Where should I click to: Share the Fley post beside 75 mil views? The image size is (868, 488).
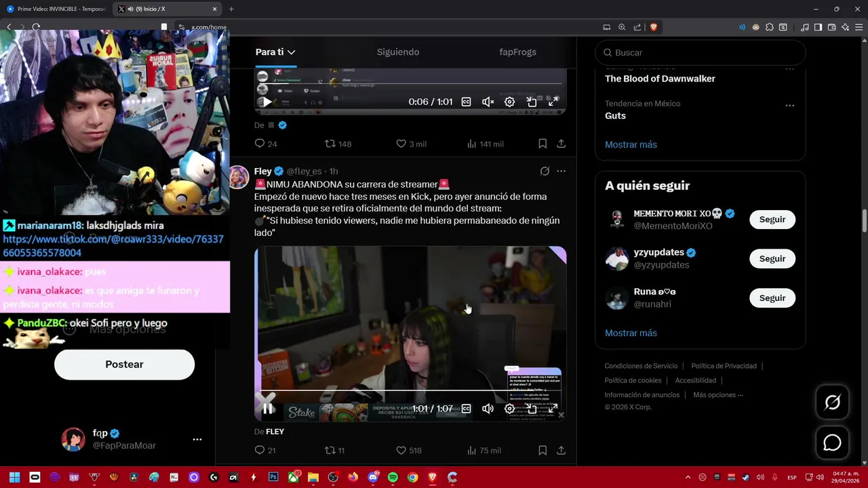tap(561, 450)
